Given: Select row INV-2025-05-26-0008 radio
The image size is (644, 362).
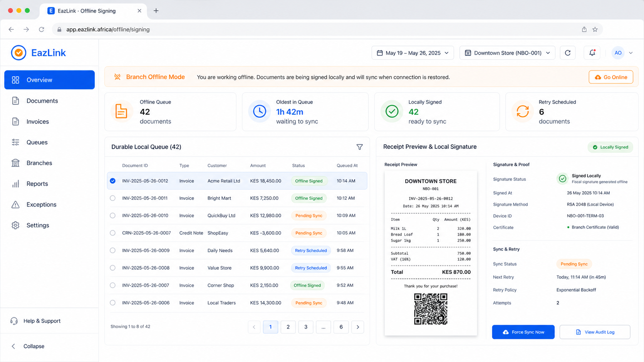Looking at the screenshot, I should (x=112, y=268).
